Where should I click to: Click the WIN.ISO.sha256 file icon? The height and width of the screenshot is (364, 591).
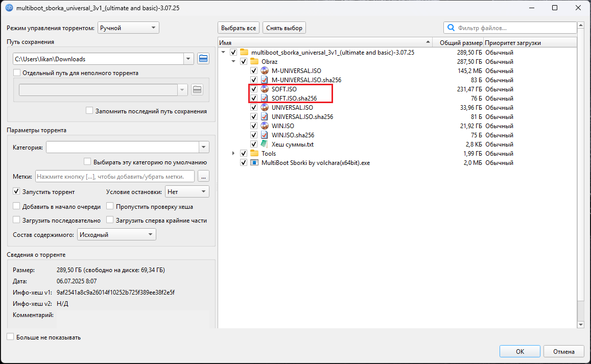265,135
